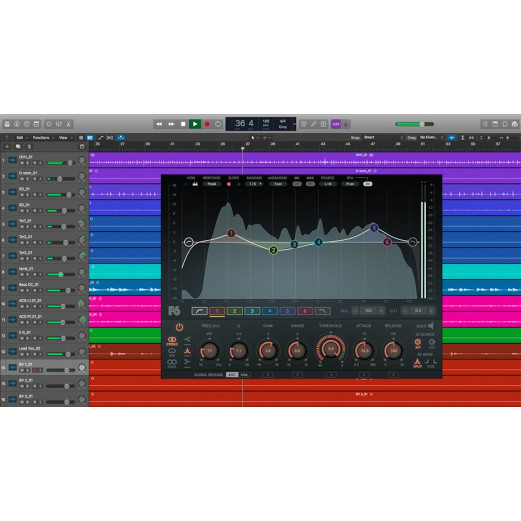
Task: Fast forward the playhead
Action: point(171,124)
